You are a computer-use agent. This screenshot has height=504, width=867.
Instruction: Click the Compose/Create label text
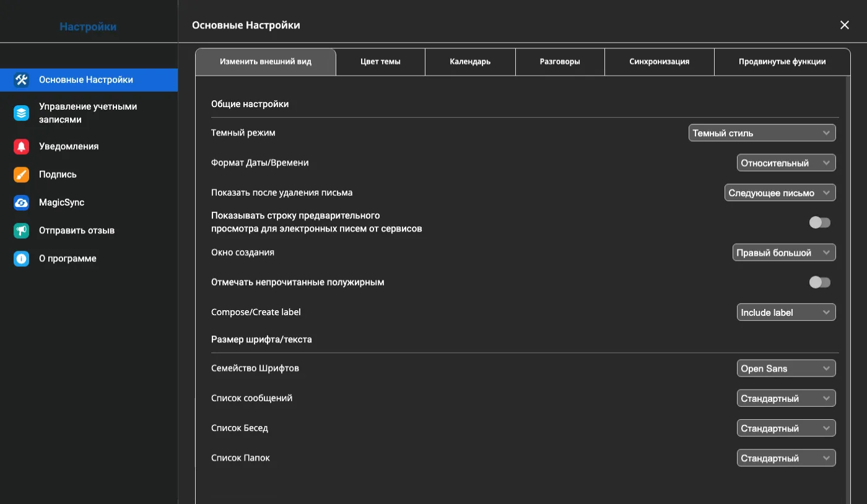pos(256,312)
